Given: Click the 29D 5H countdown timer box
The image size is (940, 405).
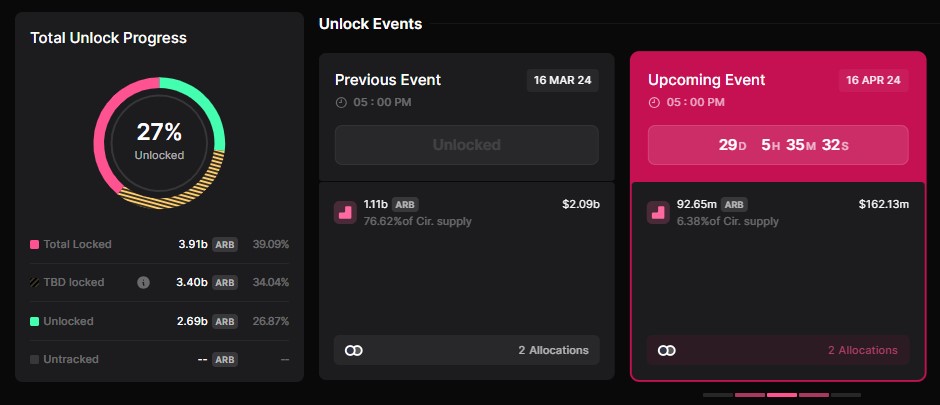Looking at the screenshot, I should click(778, 145).
